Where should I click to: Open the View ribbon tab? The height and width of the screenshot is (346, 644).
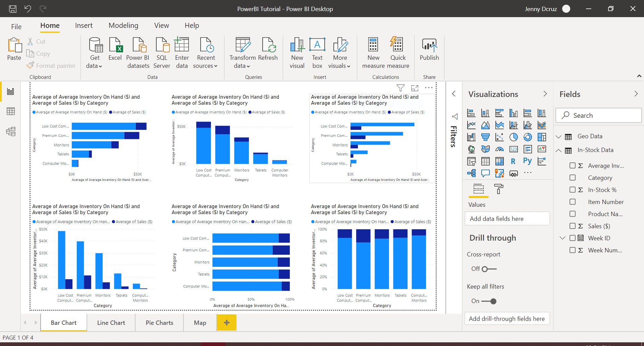coord(162,26)
